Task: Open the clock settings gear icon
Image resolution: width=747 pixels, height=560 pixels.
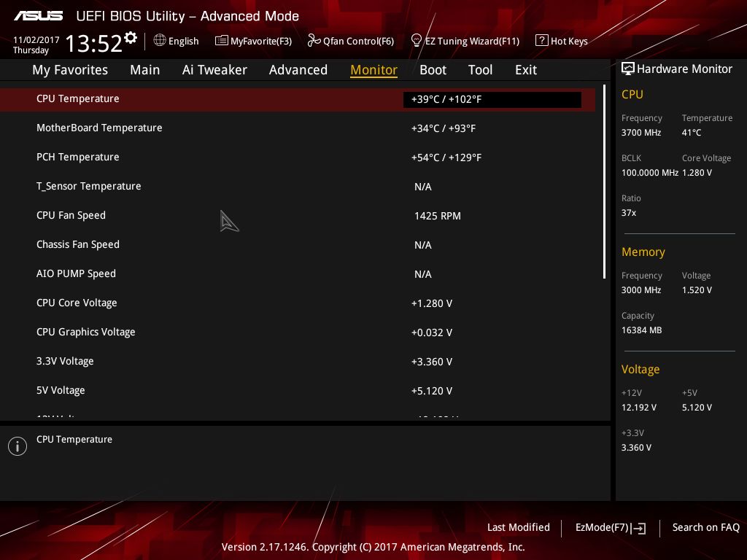Action: 131,37
